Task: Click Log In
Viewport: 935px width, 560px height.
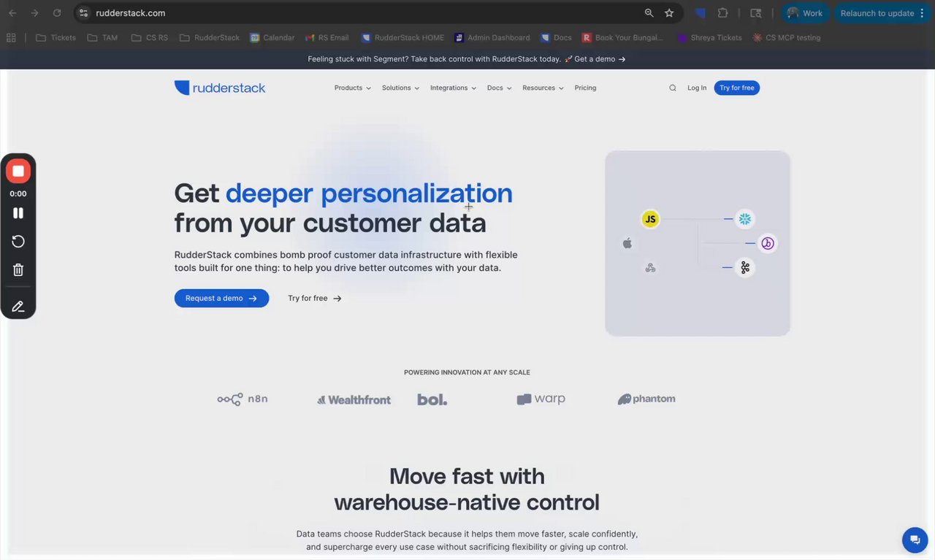Action: pyautogui.click(x=697, y=88)
